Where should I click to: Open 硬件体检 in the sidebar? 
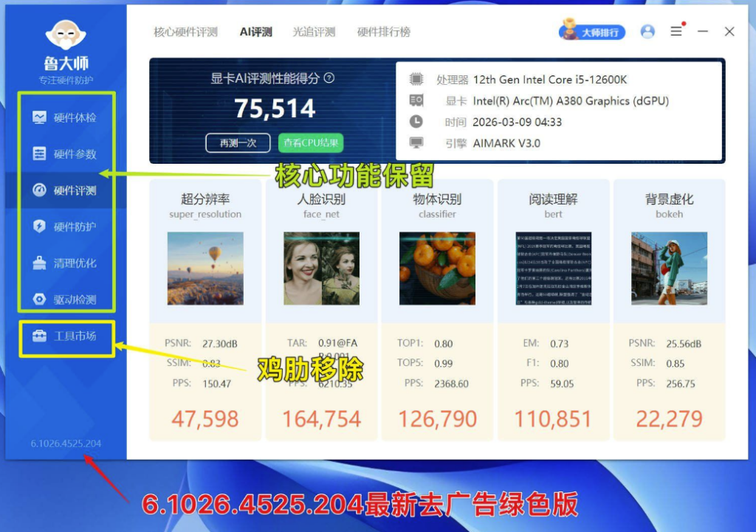(x=65, y=117)
